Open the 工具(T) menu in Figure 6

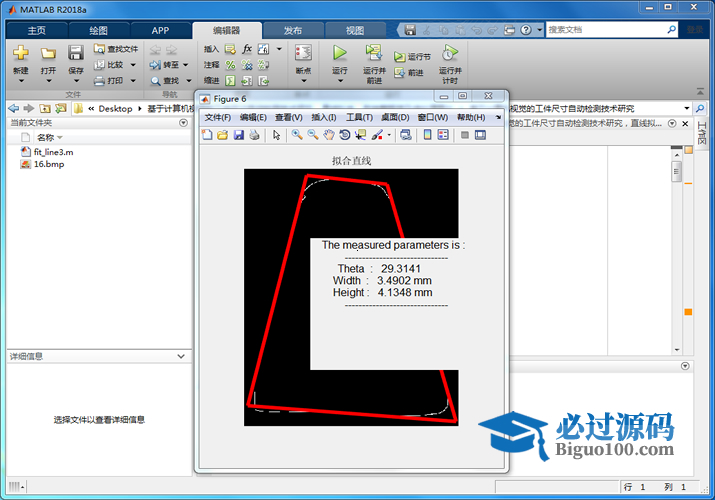pos(359,118)
